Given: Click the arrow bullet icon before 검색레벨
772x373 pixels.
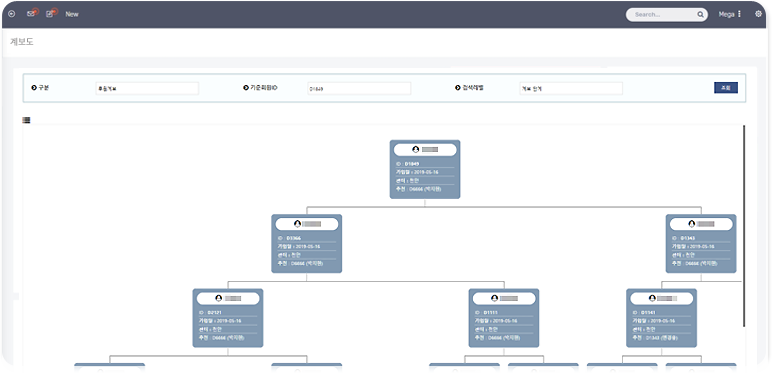Looking at the screenshot, I should click(458, 88).
